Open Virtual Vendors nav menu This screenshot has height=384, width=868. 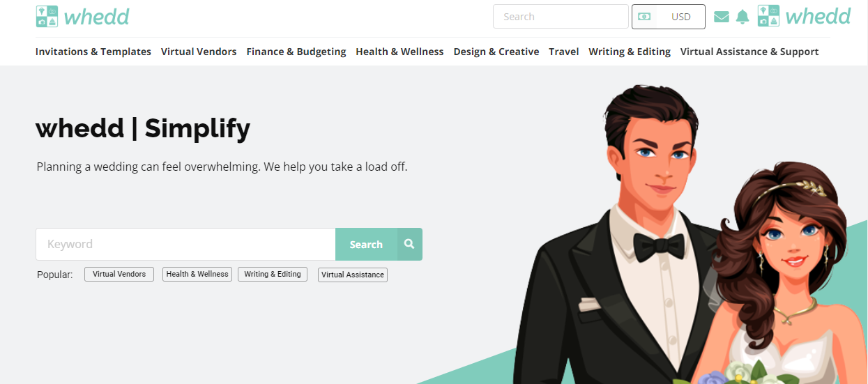pos(199,52)
